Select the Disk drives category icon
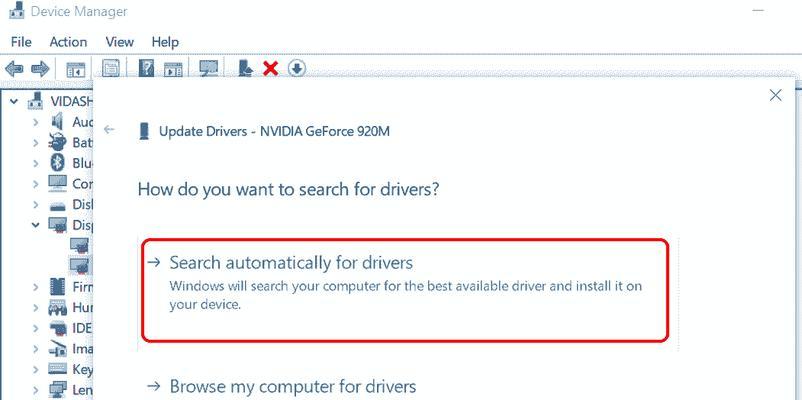Screen dimensions: 802x400 (57, 205)
